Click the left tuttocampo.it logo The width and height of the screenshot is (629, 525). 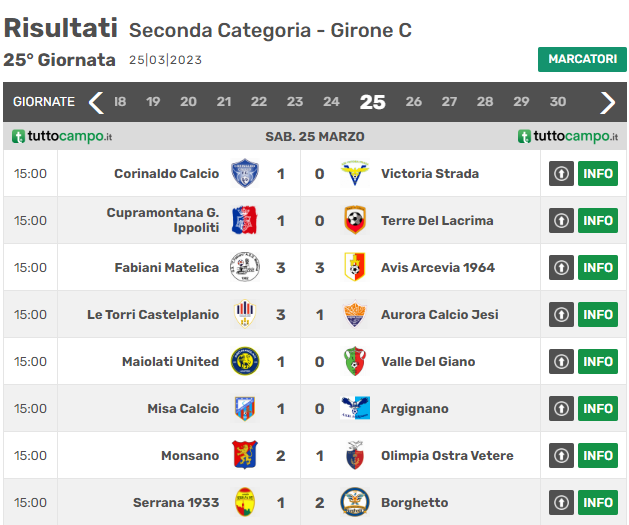(62, 136)
